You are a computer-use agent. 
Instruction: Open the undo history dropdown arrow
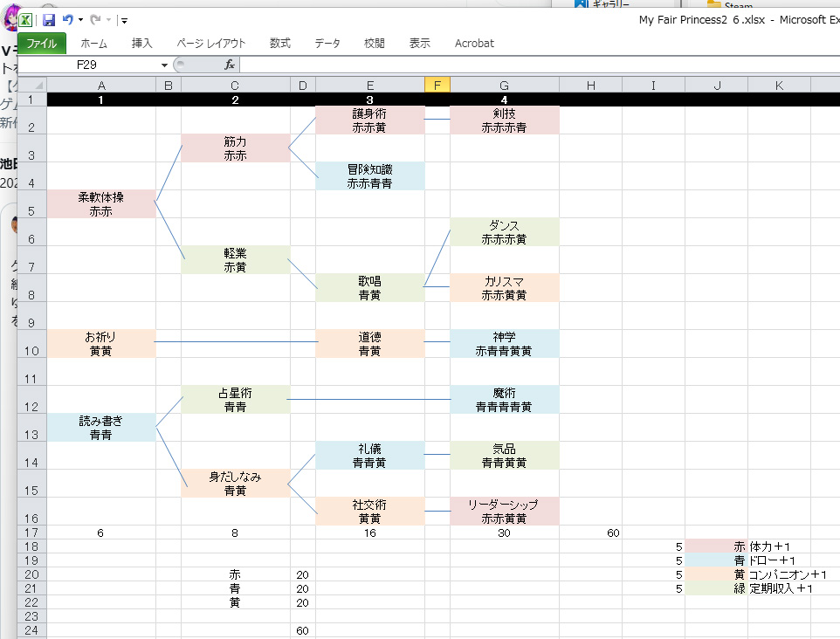(x=81, y=20)
